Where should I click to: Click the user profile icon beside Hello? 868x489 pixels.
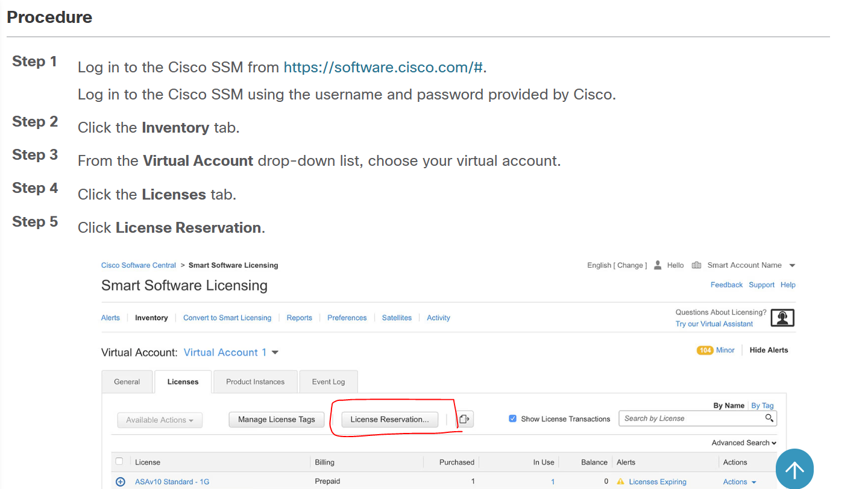(x=658, y=265)
